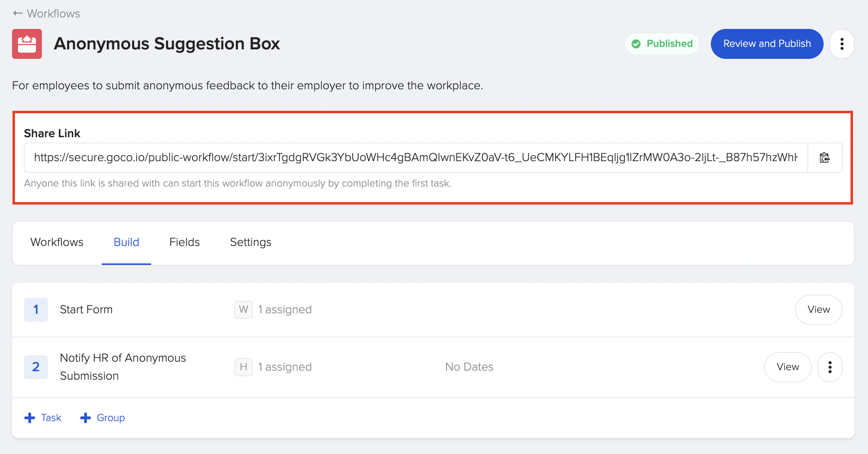Copy the share link to clipboard
The width and height of the screenshot is (868, 454).
825,158
